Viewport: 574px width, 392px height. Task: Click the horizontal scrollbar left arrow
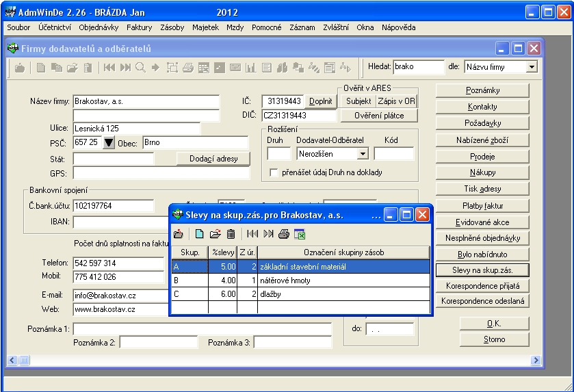click(x=12, y=360)
